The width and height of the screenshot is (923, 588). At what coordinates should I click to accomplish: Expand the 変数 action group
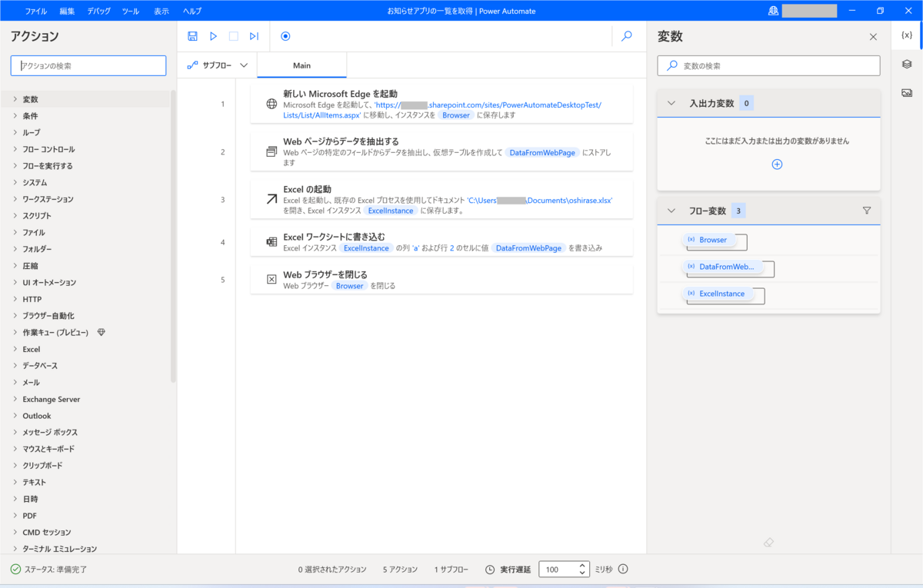(x=15, y=99)
